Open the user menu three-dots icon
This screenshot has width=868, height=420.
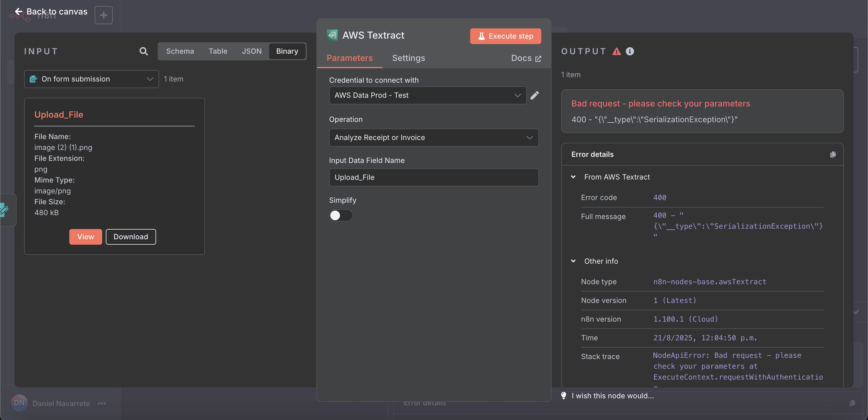[x=102, y=403]
